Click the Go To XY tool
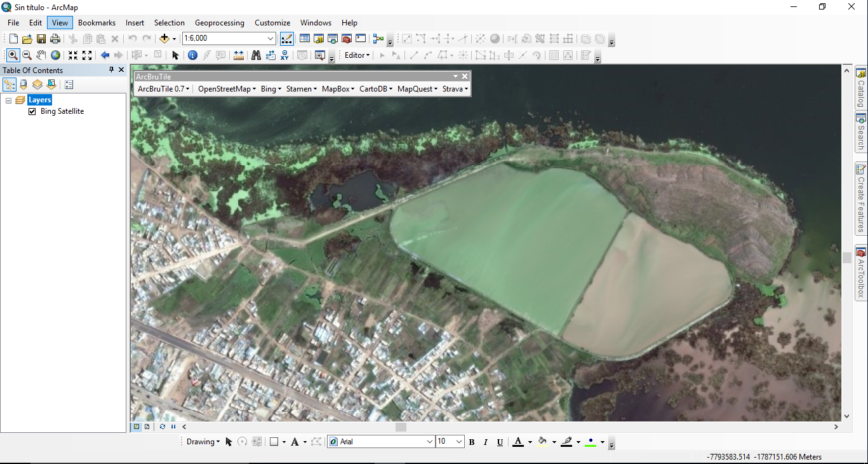This screenshot has width=868, height=464. click(x=284, y=55)
